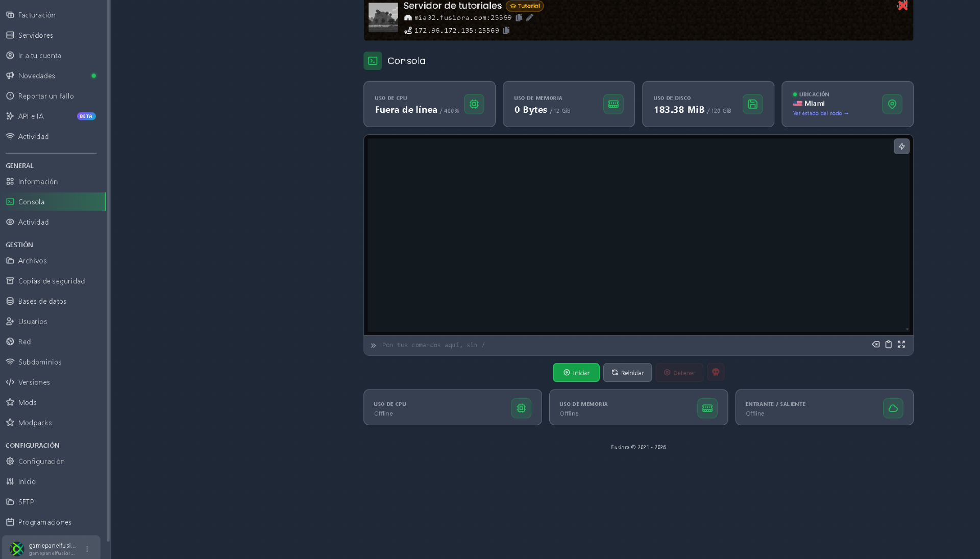The image size is (980, 559).
Task: Restart the server with Reiniciar
Action: point(627,373)
